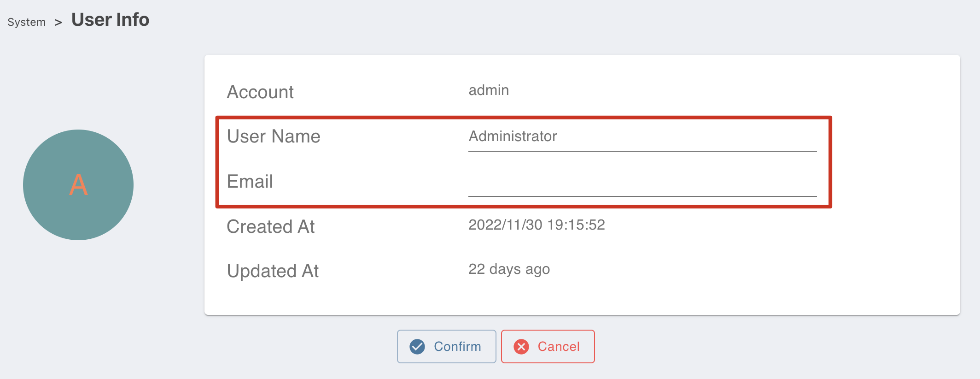Select the admin account value text
Image resolution: width=980 pixels, height=379 pixels.
tap(489, 90)
